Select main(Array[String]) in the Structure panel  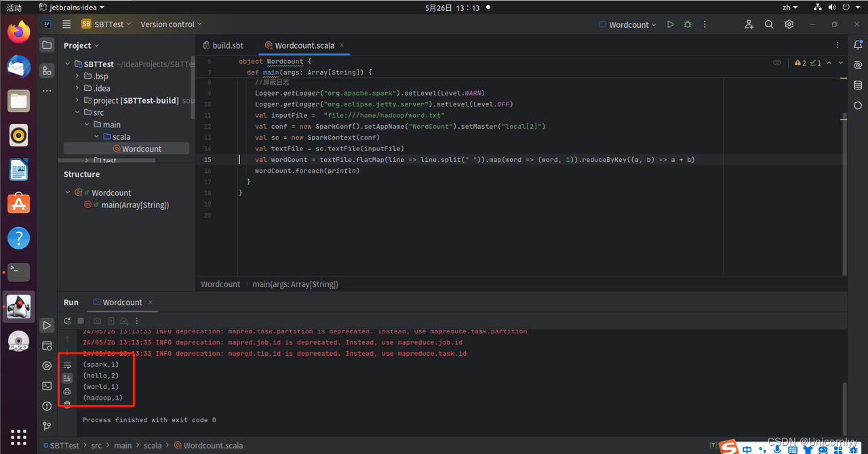[x=135, y=205]
